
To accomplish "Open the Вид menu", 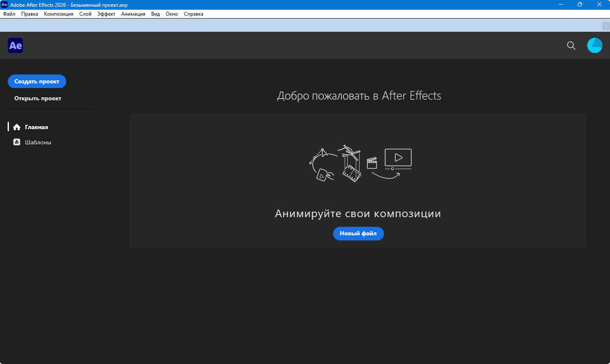I will (x=155, y=14).
